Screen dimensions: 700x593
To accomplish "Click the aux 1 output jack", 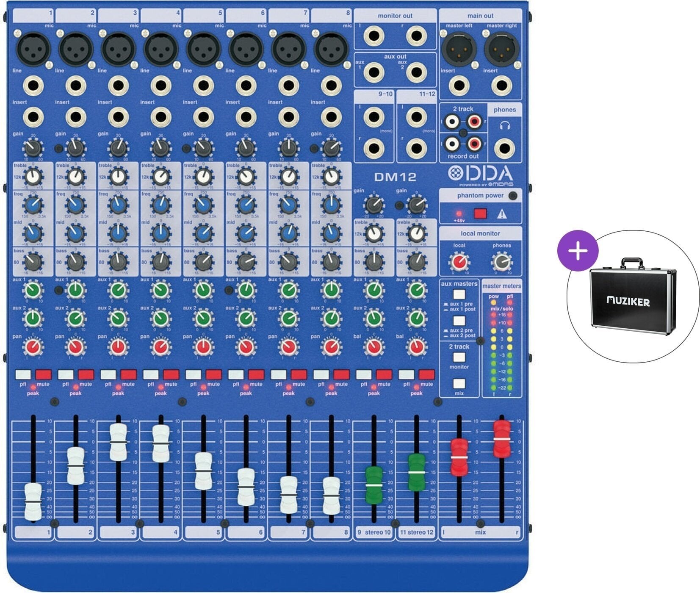I will [374, 72].
